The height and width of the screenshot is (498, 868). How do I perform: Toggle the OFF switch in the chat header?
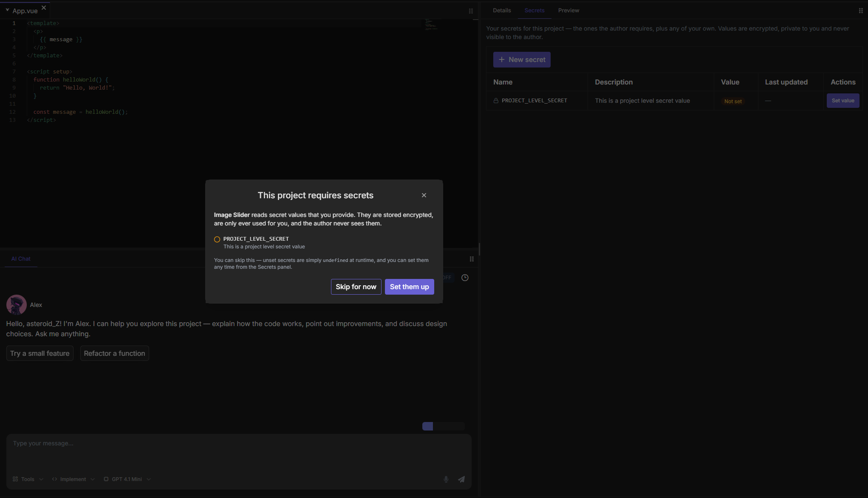pos(448,278)
